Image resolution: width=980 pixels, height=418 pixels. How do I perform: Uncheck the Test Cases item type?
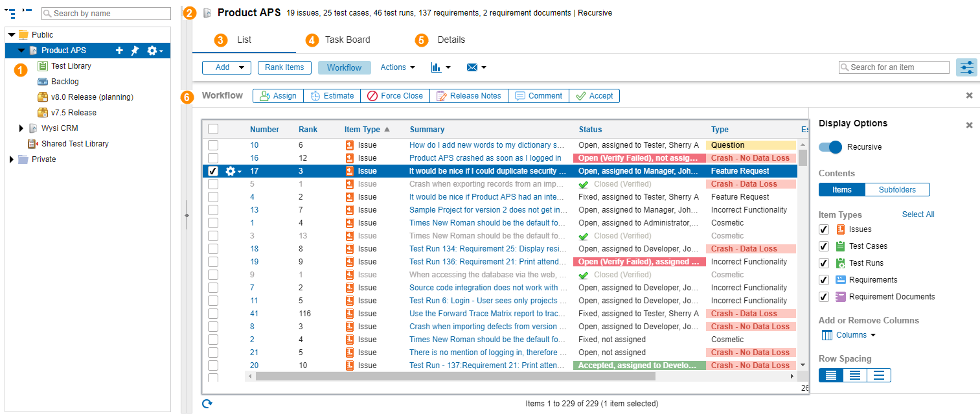824,246
